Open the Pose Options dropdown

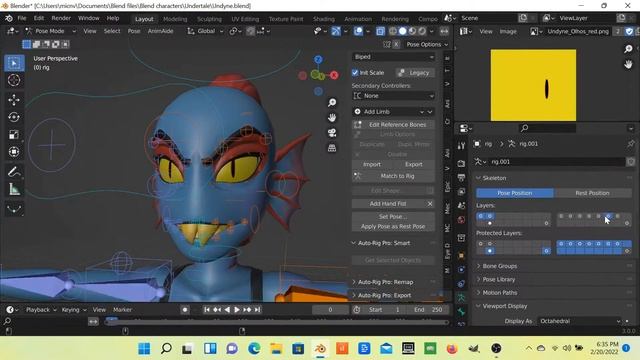coord(427,44)
